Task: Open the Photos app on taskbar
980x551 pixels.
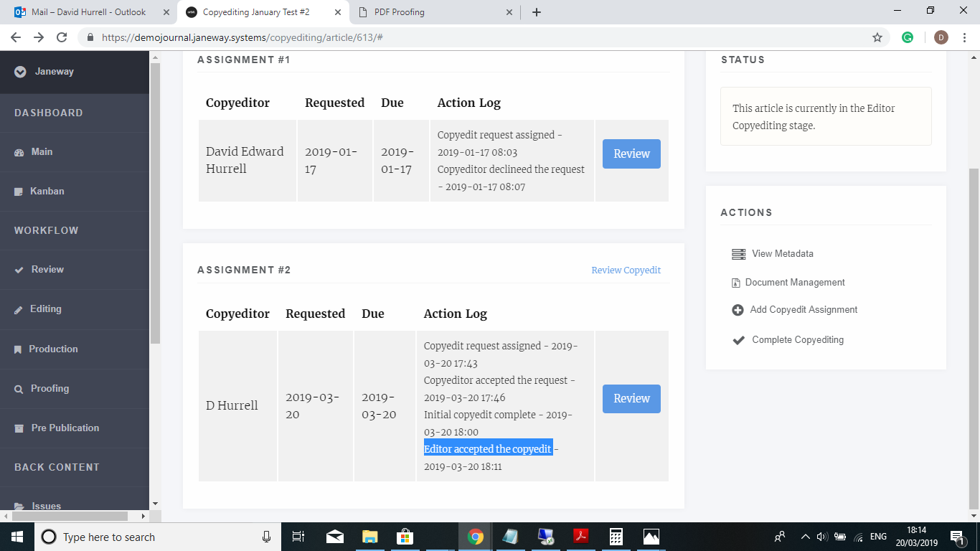Action: [651, 537]
